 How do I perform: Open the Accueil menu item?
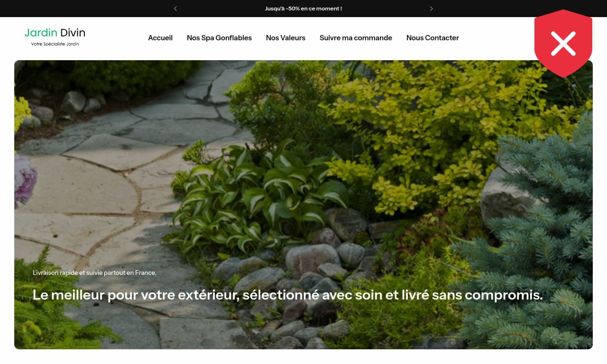point(160,38)
